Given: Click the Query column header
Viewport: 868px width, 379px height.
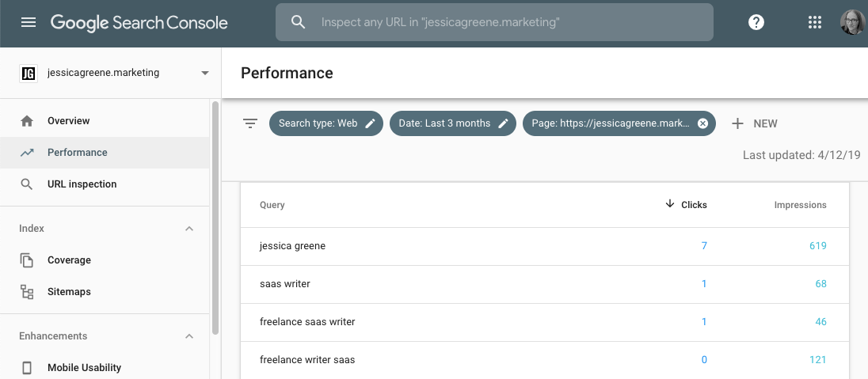Looking at the screenshot, I should 272,205.
